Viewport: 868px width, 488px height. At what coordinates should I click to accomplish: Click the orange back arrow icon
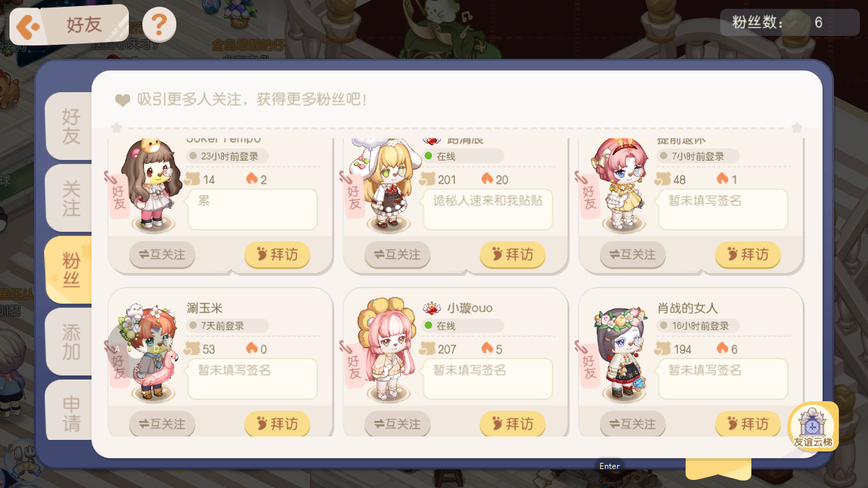28,26
